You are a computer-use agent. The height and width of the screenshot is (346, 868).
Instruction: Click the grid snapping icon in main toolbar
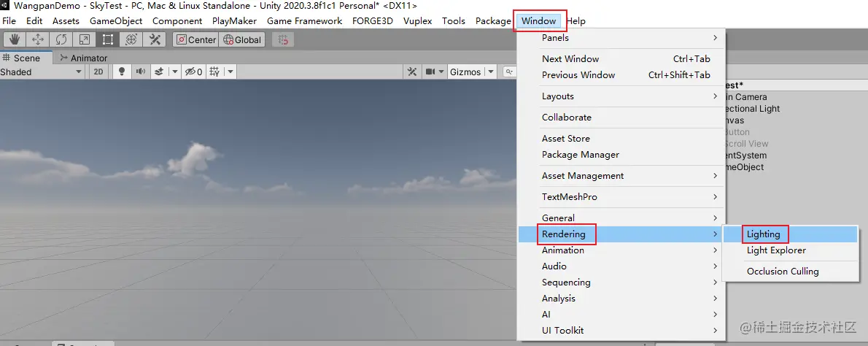[x=283, y=40]
